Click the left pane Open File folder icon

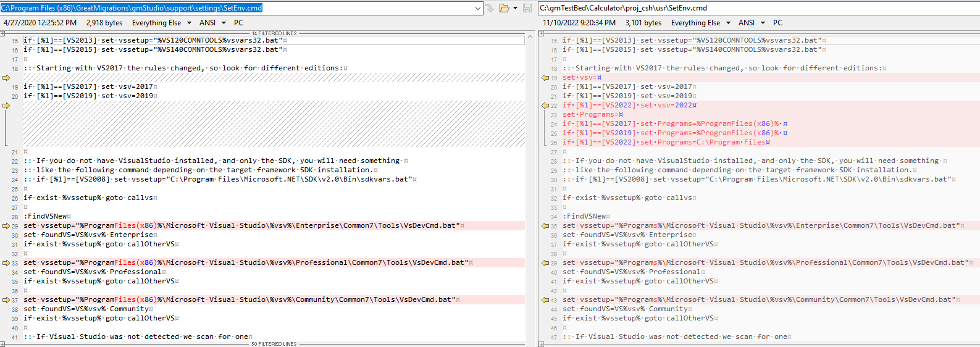pyautogui.click(x=505, y=8)
